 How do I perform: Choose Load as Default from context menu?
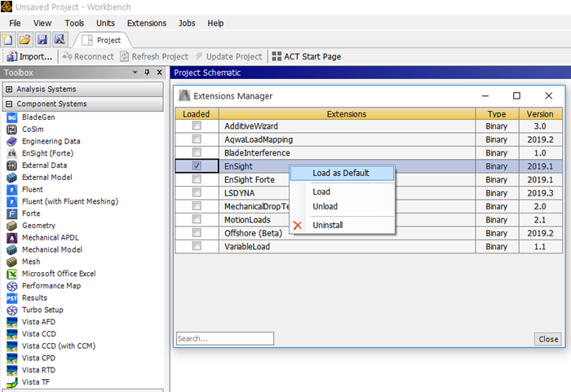click(341, 173)
